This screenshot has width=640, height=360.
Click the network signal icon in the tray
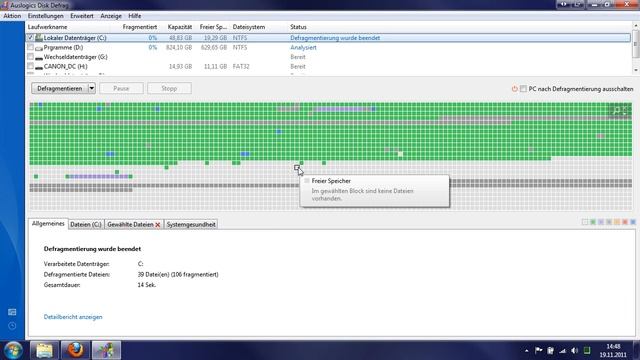[x=563, y=350]
